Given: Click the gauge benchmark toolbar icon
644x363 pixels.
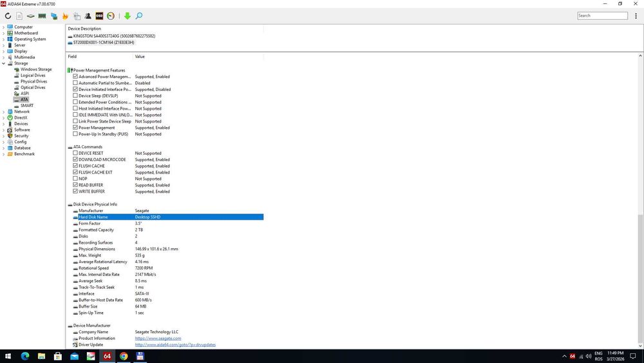Looking at the screenshot, I should click(x=111, y=16).
